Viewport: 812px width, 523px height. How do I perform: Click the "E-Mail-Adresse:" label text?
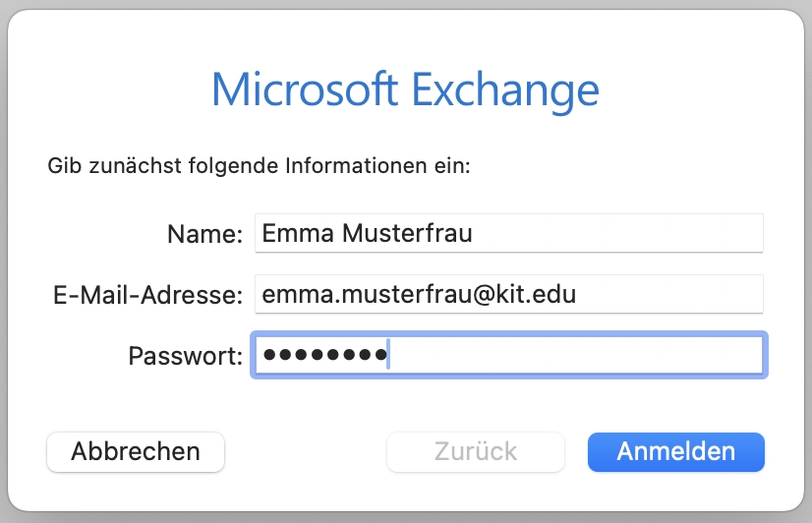pyautogui.click(x=146, y=294)
